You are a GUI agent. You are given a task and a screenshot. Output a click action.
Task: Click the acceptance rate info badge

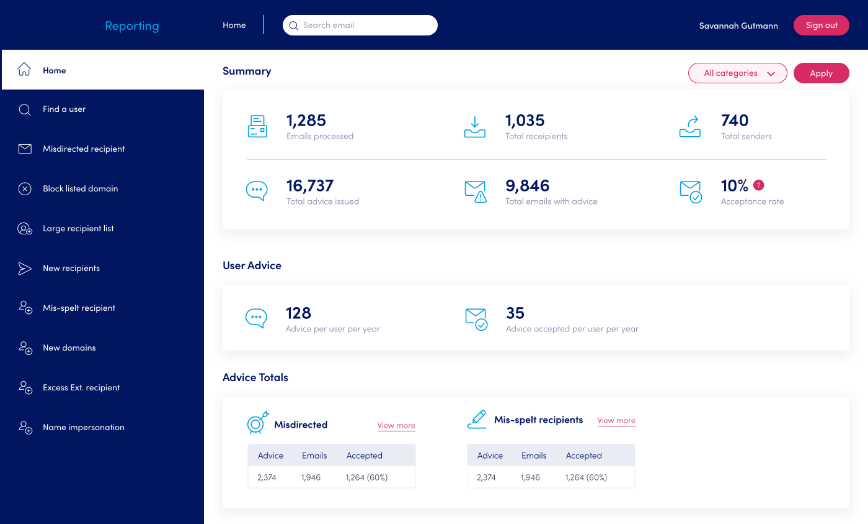(758, 185)
